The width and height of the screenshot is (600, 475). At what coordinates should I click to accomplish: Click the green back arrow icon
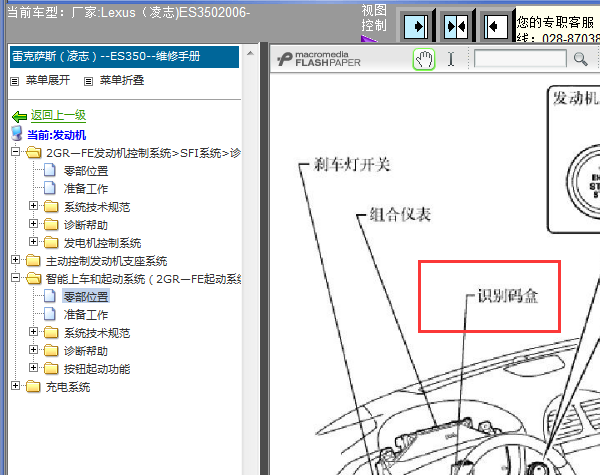(19, 116)
